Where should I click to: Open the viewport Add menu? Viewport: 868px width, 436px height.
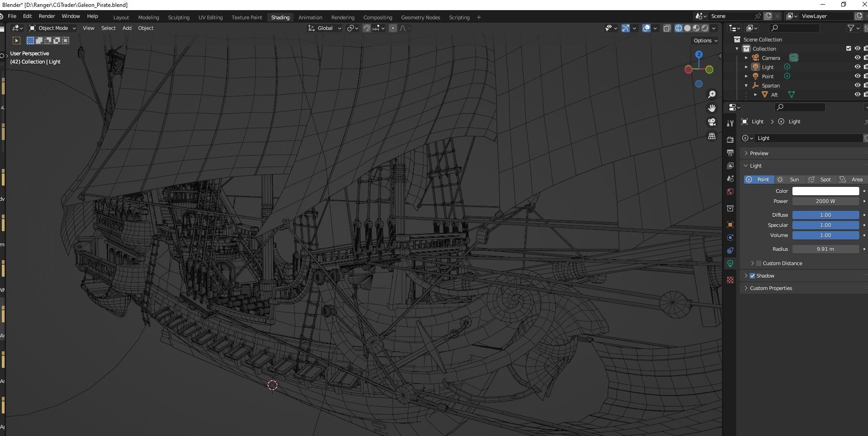127,28
